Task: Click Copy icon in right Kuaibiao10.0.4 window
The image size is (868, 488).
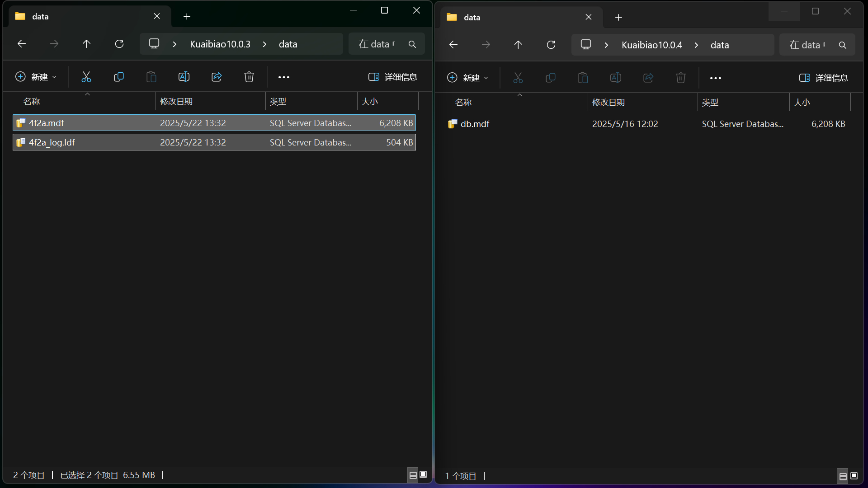Action: (551, 78)
